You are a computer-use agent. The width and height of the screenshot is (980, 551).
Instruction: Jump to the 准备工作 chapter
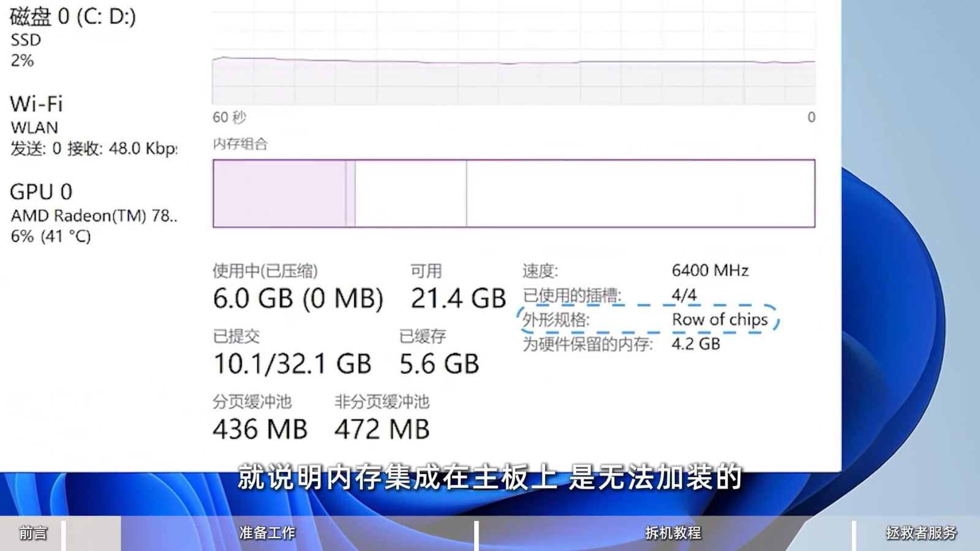click(x=268, y=533)
